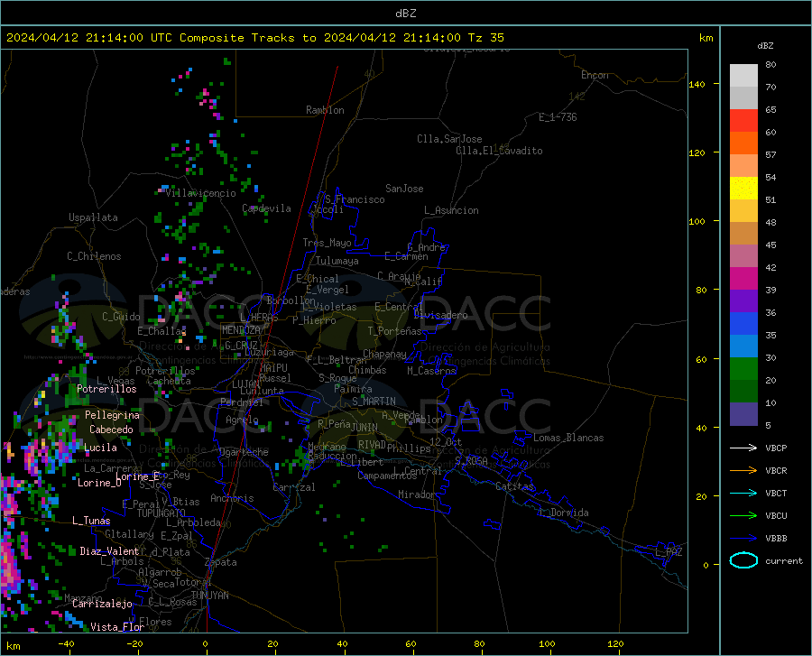Click the Vista_Flor label on map
812x656 pixels.
(x=117, y=627)
